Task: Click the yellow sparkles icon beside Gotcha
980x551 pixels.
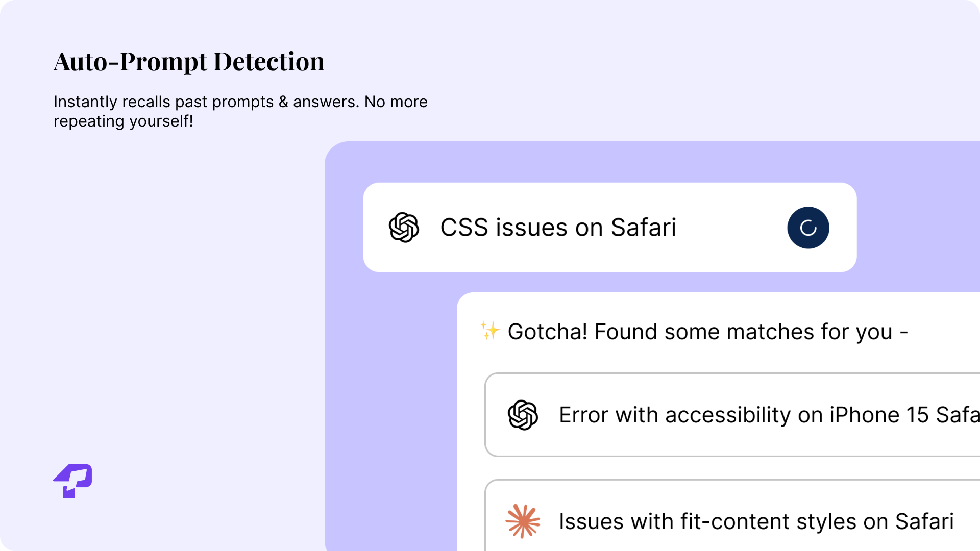Action: pos(490,331)
